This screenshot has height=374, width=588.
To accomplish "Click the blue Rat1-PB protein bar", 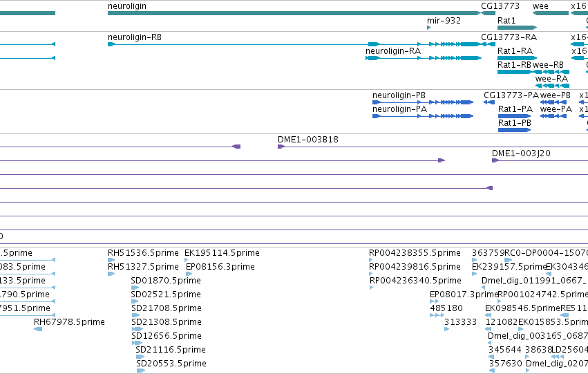I will click(x=514, y=130).
